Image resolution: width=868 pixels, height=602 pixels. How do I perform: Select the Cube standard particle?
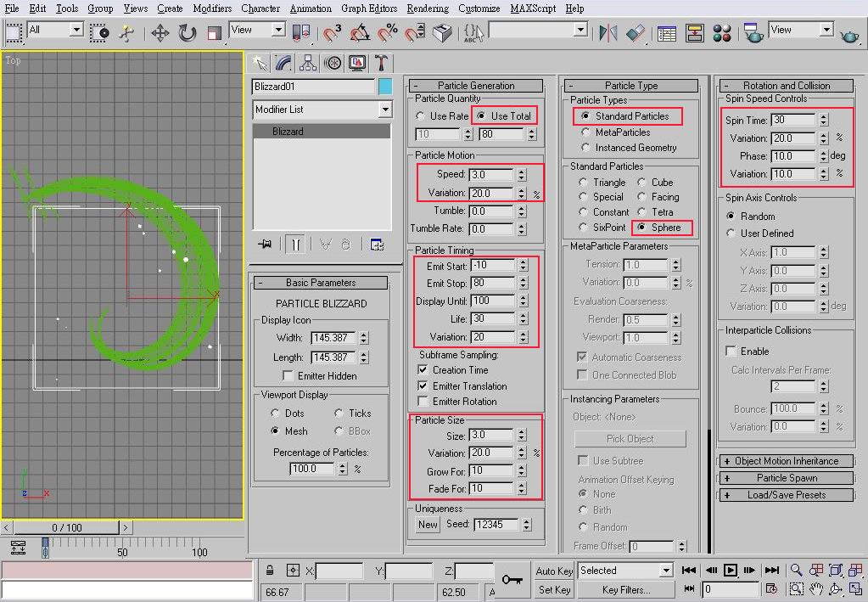[x=641, y=183]
